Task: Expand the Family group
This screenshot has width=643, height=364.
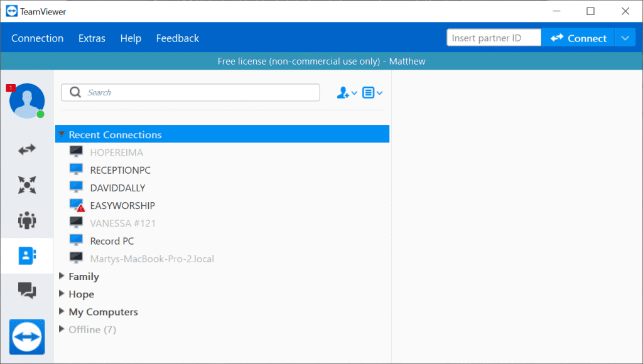Action: [62, 276]
